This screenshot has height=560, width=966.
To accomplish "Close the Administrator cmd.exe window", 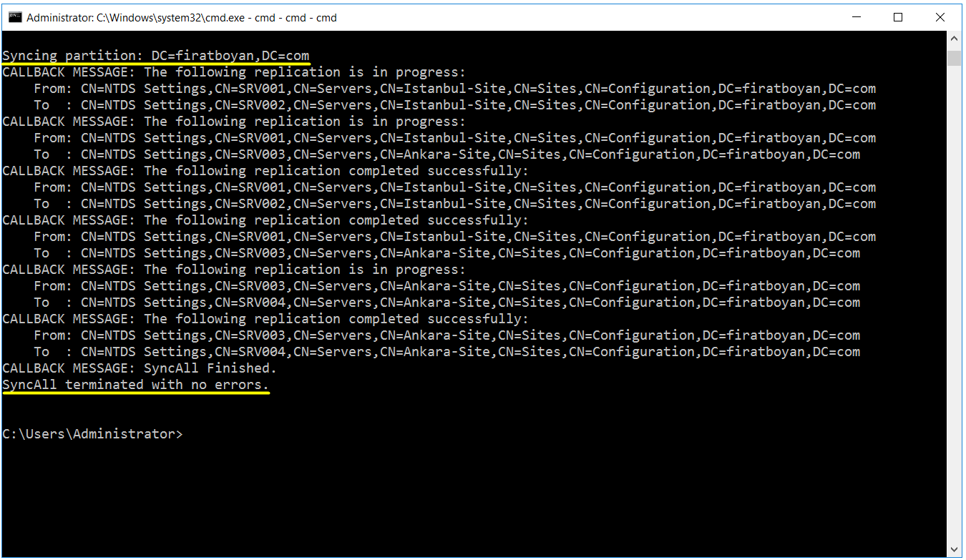I will (940, 17).
